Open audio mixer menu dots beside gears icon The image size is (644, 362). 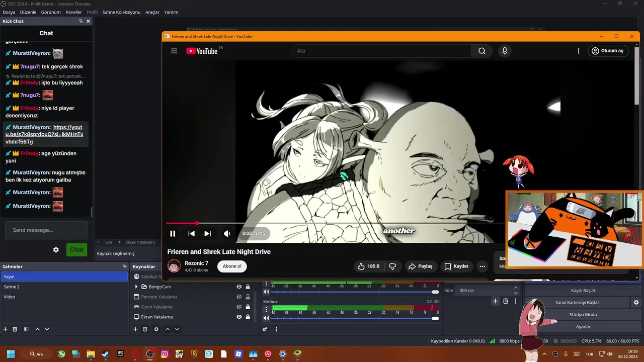(276, 329)
